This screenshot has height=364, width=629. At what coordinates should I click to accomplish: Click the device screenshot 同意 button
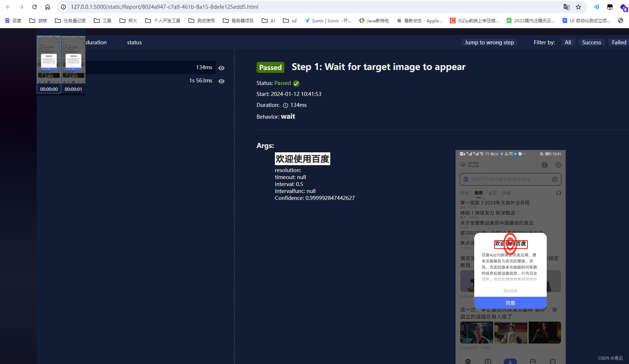click(510, 303)
